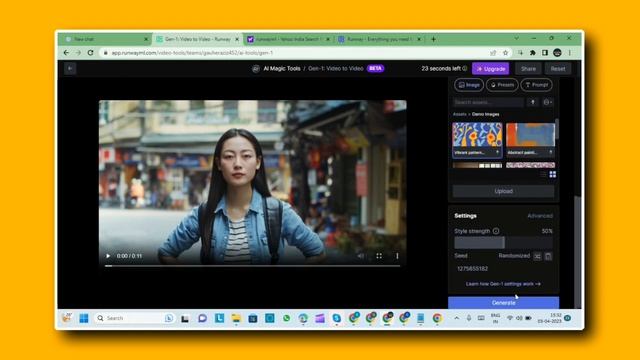Open Learn how Gen-1 settings work link
This screenshot has width=640, height=360.
tap(503, 284)
